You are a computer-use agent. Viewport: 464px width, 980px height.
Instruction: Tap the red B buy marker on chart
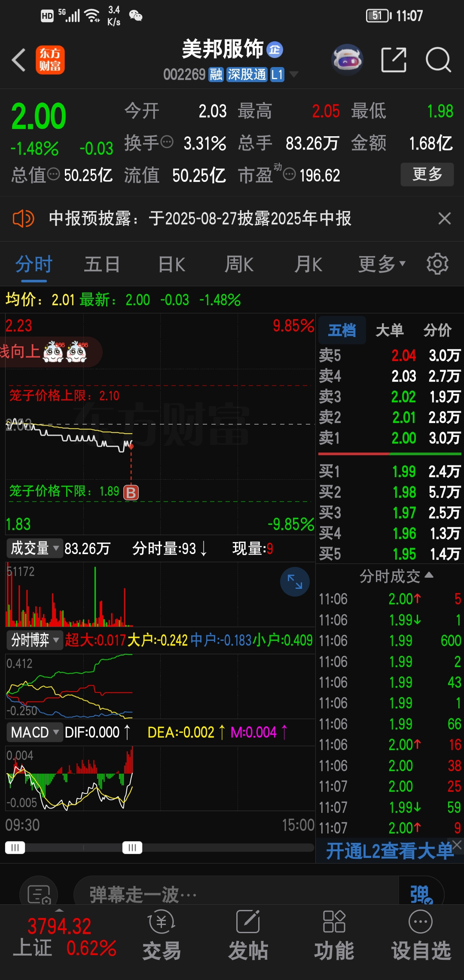click(x=131, y=493)
